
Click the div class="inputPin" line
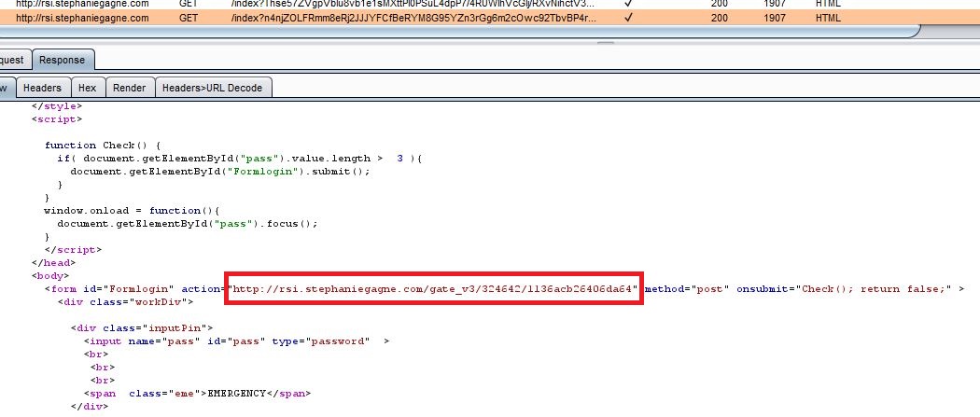point(142,327)
